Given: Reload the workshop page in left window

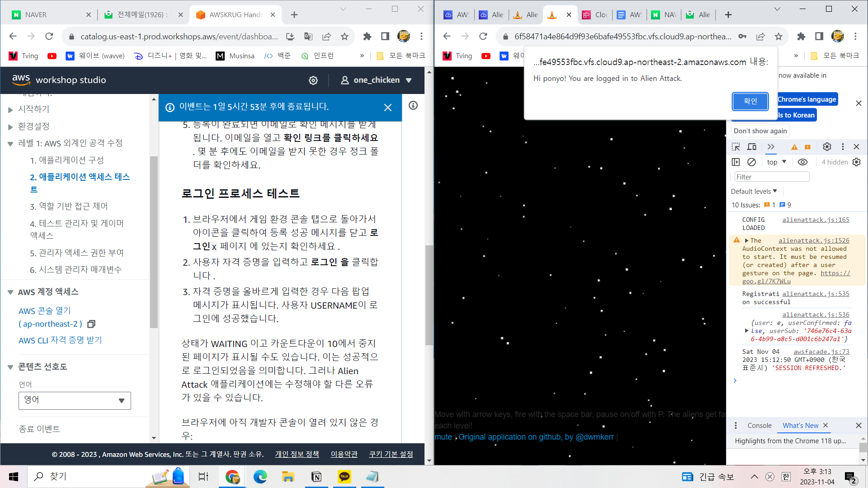Looking at the screenshot, I should tap(49, 36).
